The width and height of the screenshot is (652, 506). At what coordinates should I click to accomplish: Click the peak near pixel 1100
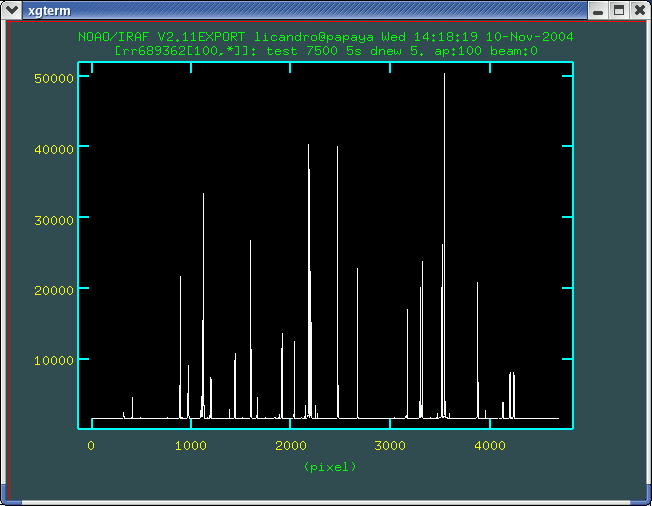[x=203, y=196]
